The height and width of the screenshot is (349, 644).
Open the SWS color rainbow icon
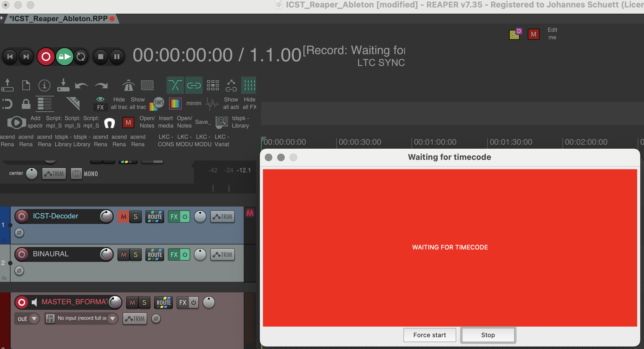click(156, 104)
